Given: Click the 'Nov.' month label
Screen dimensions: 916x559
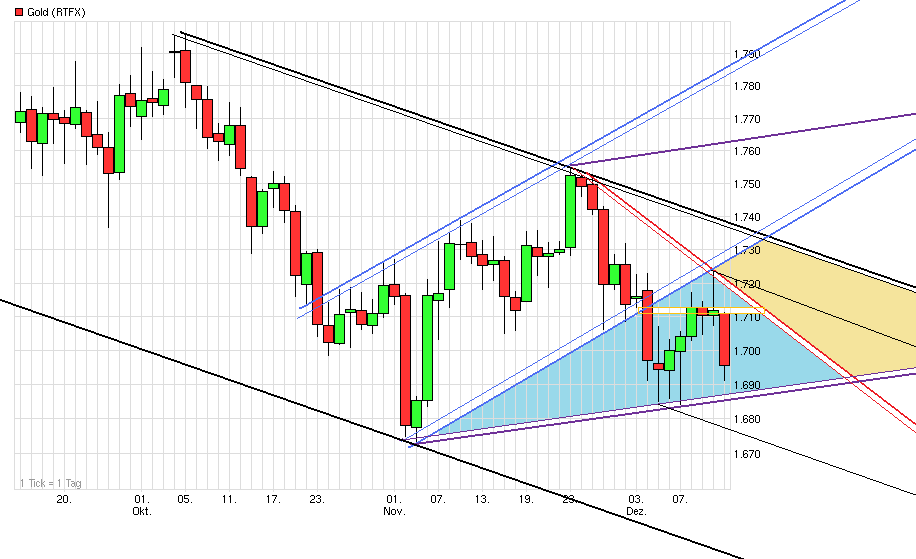Looking at the screenshot, I should 394,511.
